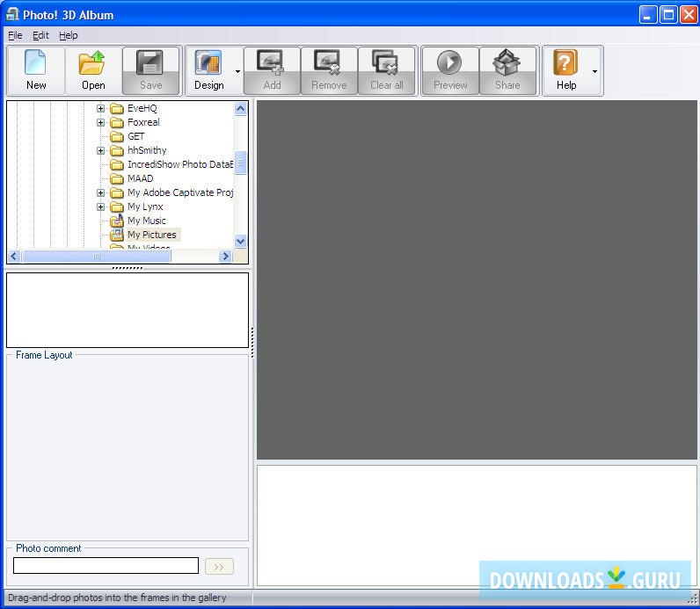Expand the hhSmithy folder node

(x=100, y=151)
